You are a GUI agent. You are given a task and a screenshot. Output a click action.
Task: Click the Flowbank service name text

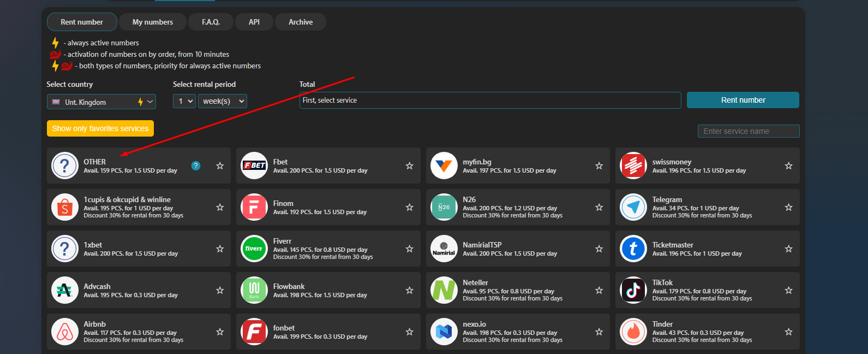pyautogui.click(x=289, y=286)
